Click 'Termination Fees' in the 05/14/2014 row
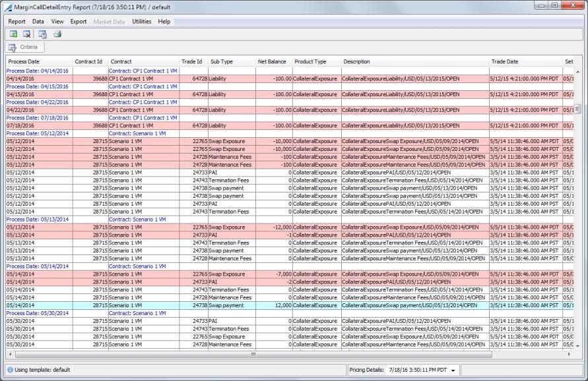588x381 pixels. coord(229,290)
